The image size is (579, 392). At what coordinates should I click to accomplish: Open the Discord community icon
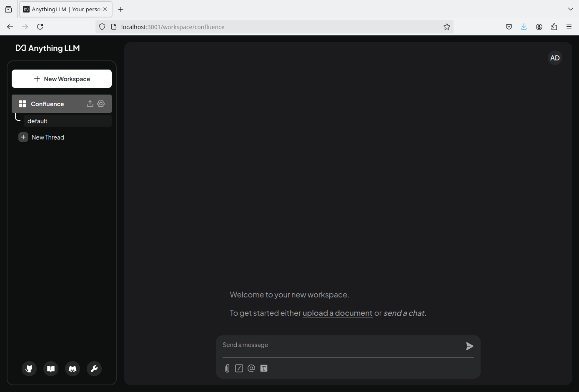(73, 369)
